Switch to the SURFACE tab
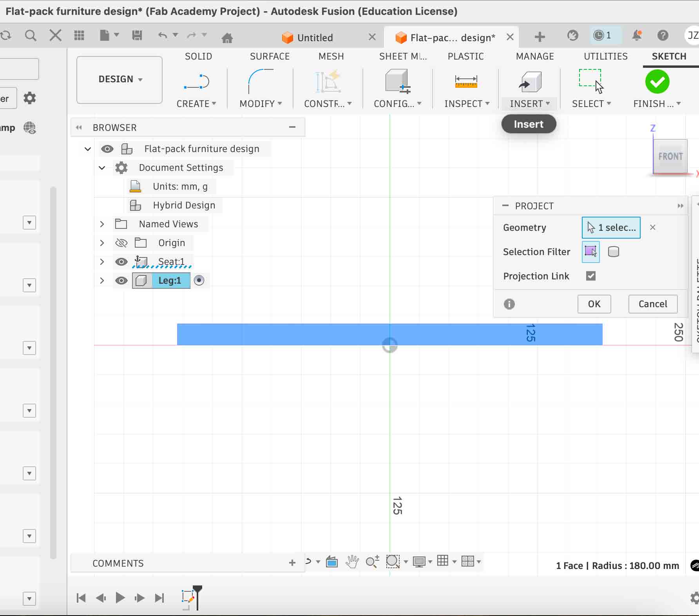This screenshot has width=699, height=616. tap(270, 56)
